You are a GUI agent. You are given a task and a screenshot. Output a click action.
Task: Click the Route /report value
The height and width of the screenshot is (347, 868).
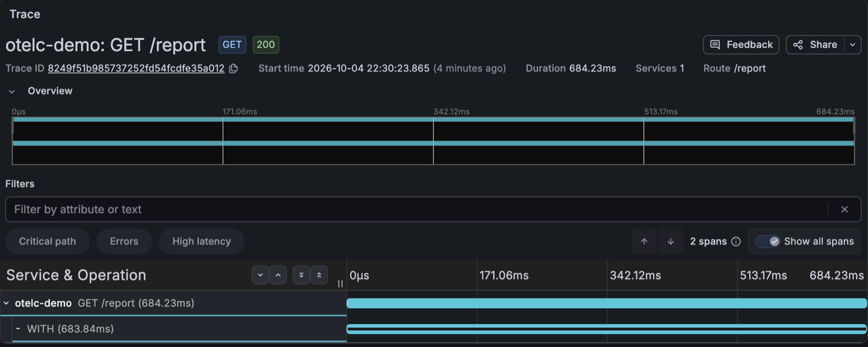(750, 68)
